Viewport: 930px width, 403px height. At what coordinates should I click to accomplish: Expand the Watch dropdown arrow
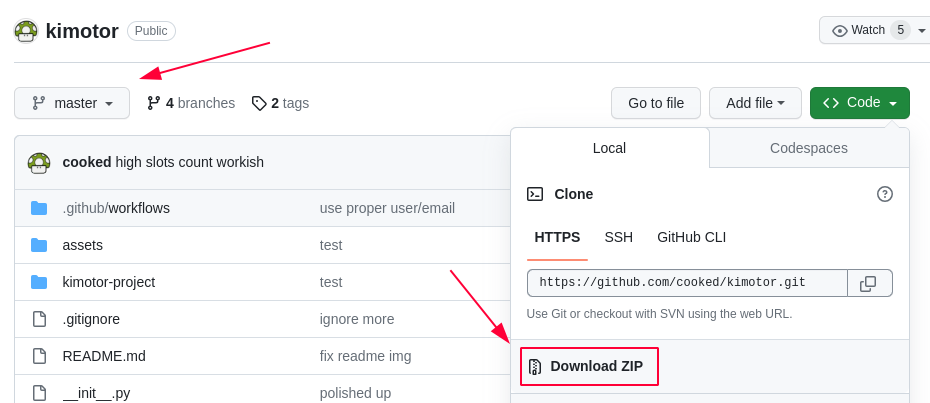(x=922, y=30)
